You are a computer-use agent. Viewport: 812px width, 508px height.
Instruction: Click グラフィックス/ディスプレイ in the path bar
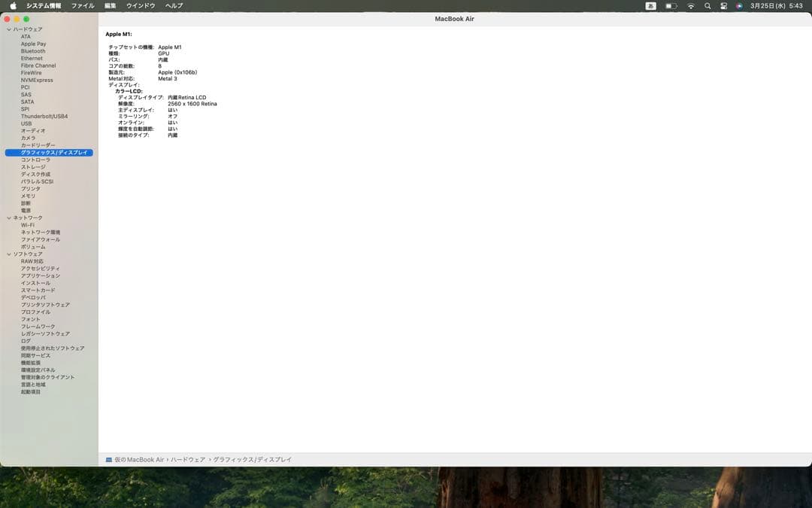(x=252, y=459)
